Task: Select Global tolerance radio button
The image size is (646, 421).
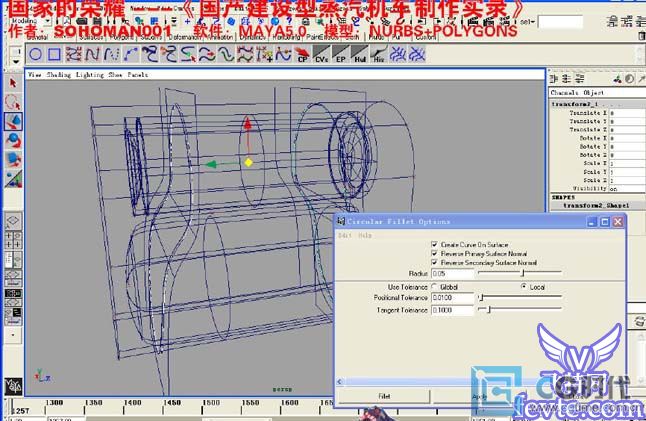Action: [x=434, y=287]
